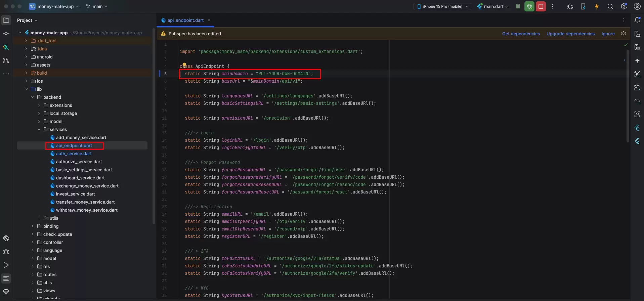This screenshot has width=644, height=301.
Task: Open the gem icon tool at bottom left
Action: click(x=6, y=292)
